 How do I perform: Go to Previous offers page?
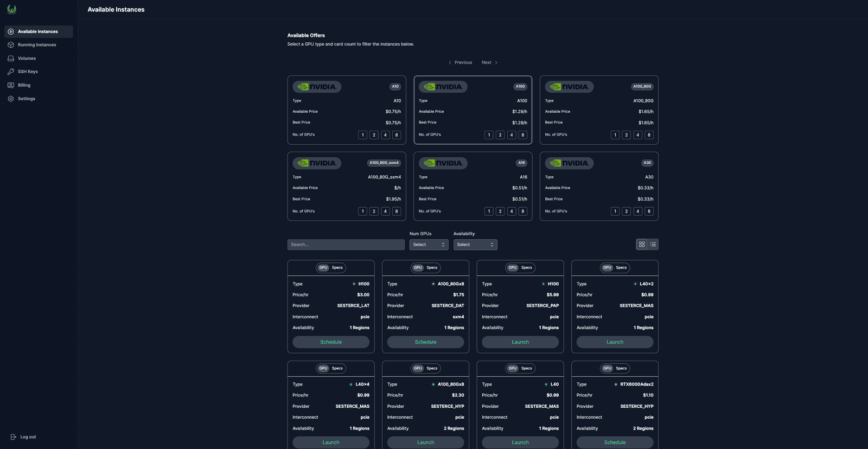pyautogui.click(x=460, y=62)
